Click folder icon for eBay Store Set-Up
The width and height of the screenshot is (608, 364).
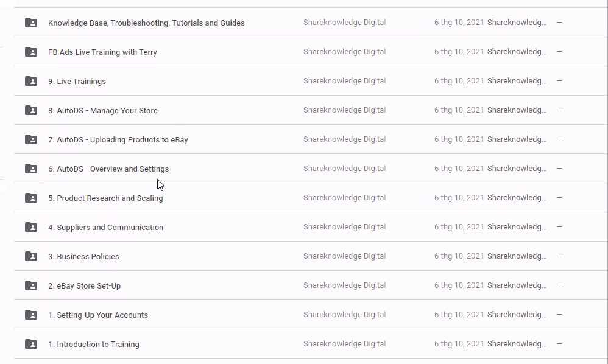point(31,285)
